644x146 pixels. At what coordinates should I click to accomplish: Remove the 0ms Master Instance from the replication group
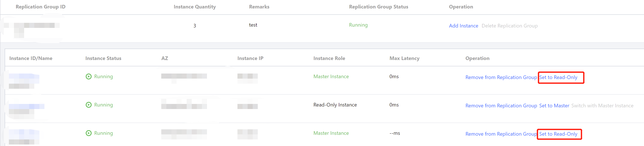(x=501, y=77)
